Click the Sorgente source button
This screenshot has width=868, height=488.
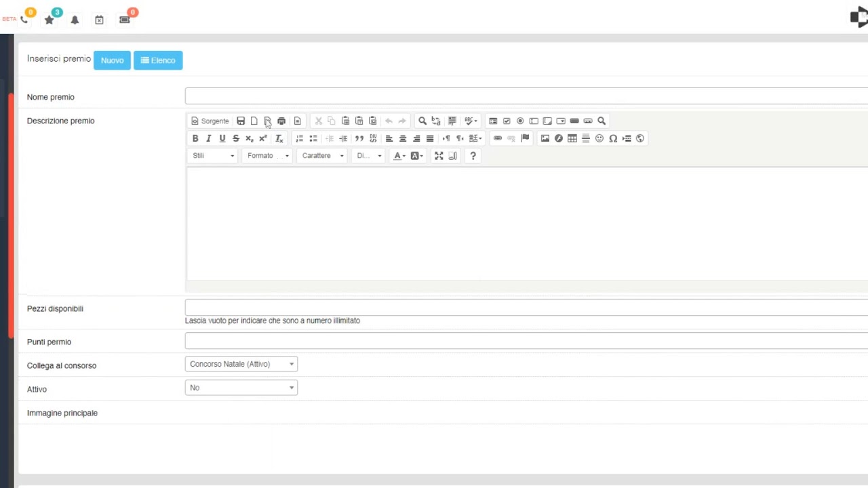(x=210, y=121)
